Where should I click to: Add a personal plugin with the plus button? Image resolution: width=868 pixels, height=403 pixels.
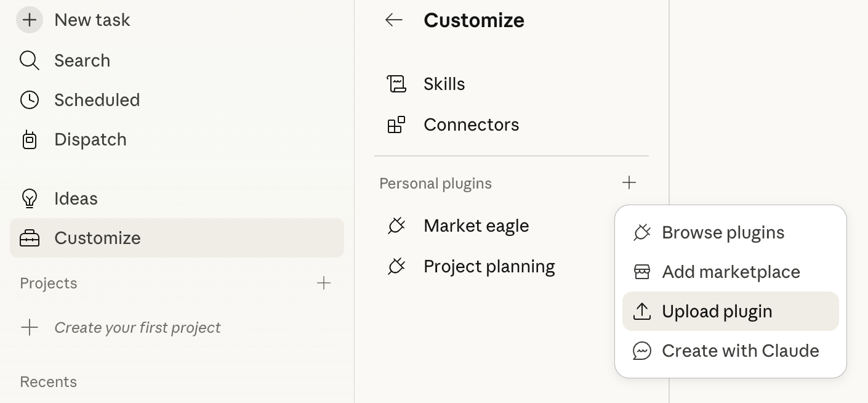(x=629, y=182)
